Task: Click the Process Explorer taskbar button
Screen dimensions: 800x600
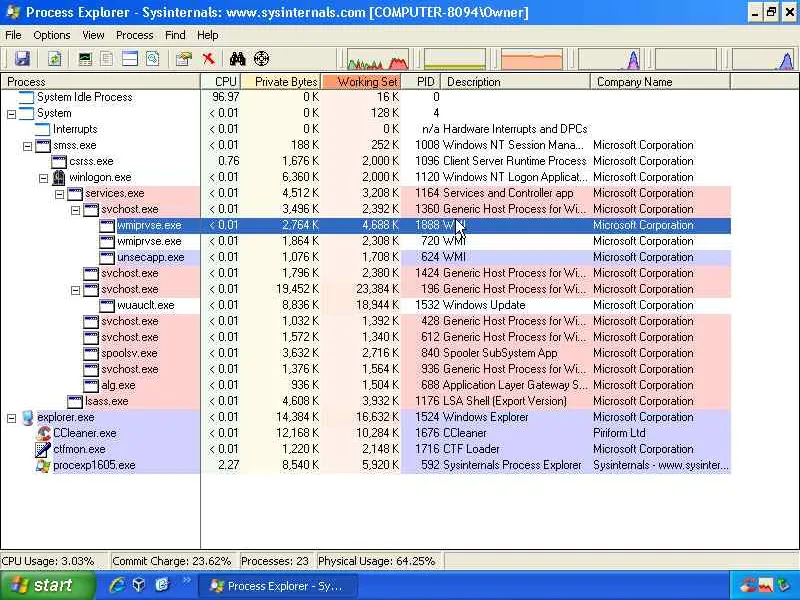Action: [x=278, y=586]
